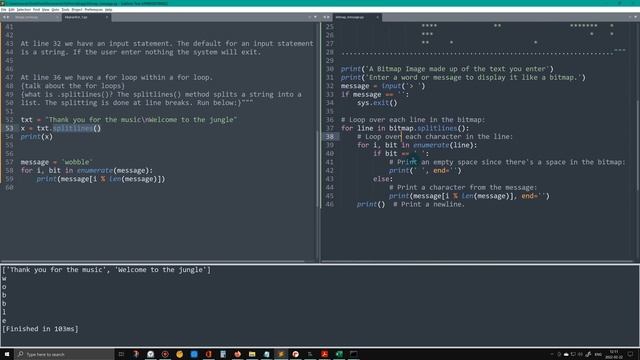Open the taskbar clock and date
Image resolution: width=640 pixels, height=360 pixels.
(614, 354)
